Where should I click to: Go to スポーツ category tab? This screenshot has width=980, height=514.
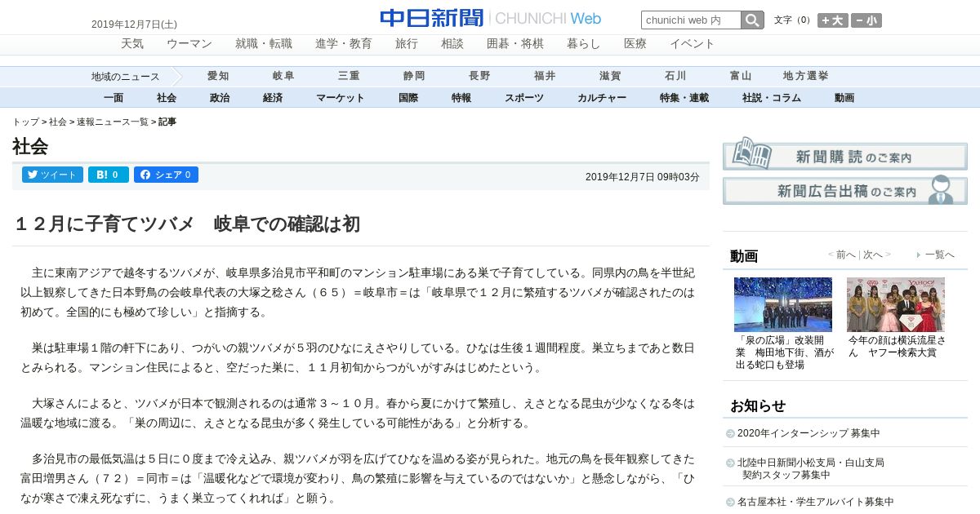tap(524, 98)
